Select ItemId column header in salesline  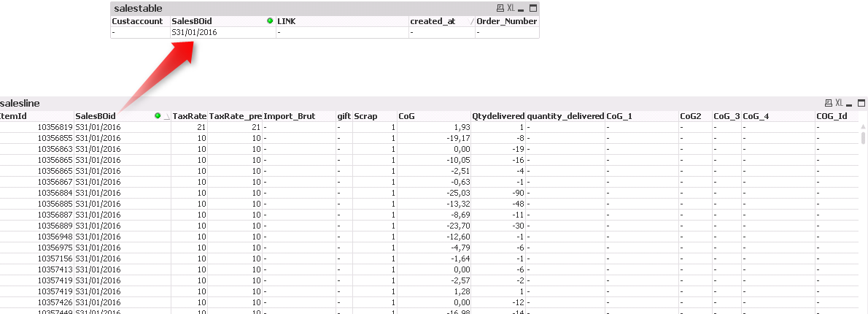coord(13,116)
